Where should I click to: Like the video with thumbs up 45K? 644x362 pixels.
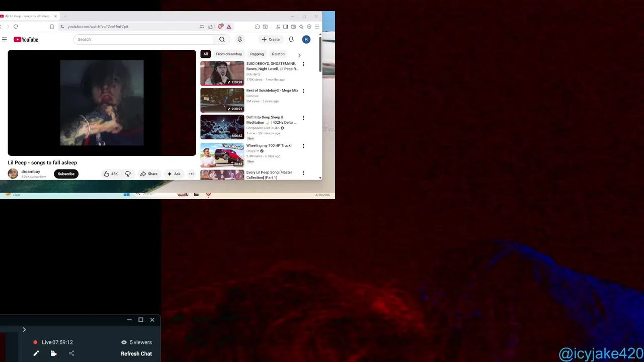(111, 174)
